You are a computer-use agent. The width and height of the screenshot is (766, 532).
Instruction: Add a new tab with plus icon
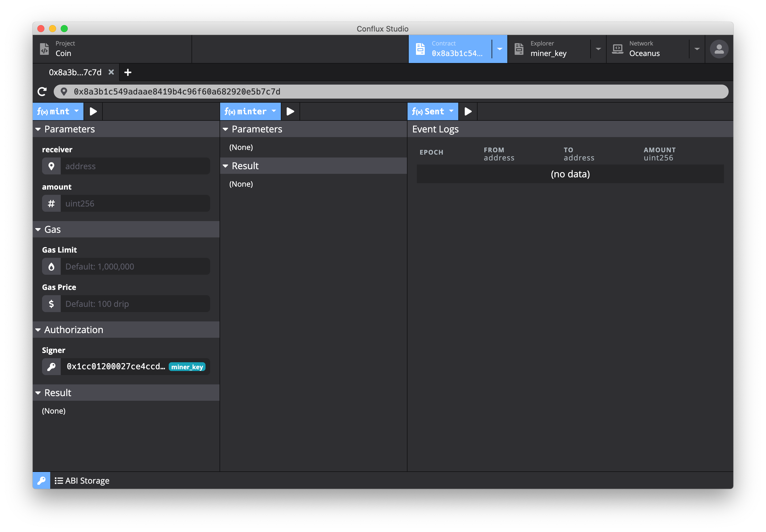128,72
